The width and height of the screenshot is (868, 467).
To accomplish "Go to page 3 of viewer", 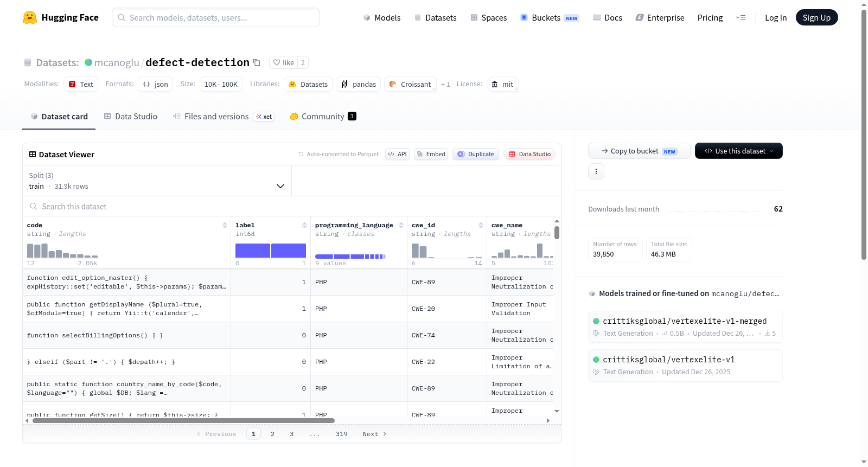I will coord(292,434).
